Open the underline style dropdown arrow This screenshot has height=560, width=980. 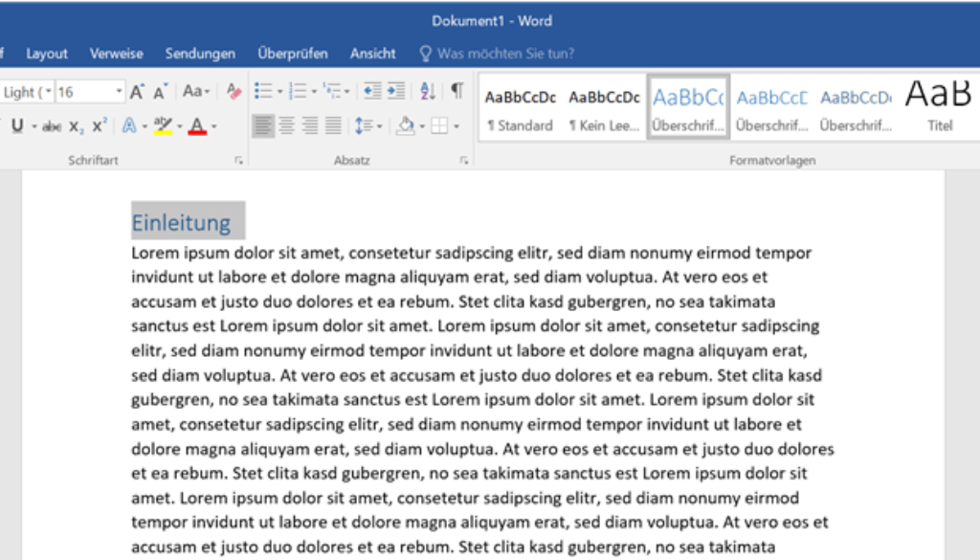pyautogui.click(x=34, y=127)
